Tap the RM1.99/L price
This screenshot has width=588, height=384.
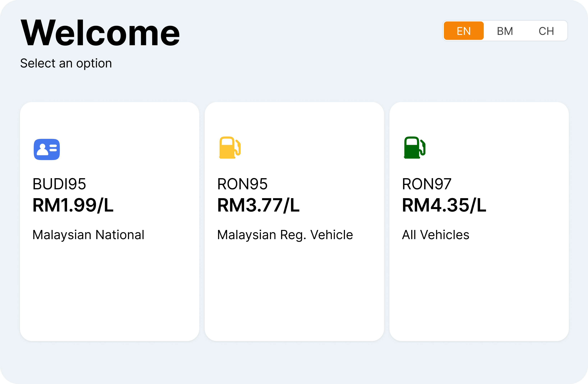(x=73, y=205)
